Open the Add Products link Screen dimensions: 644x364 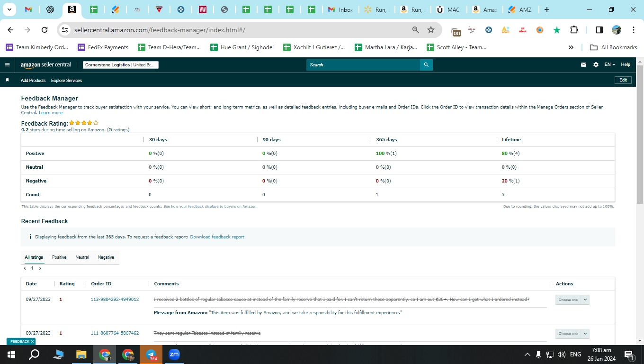coord(33,81)
